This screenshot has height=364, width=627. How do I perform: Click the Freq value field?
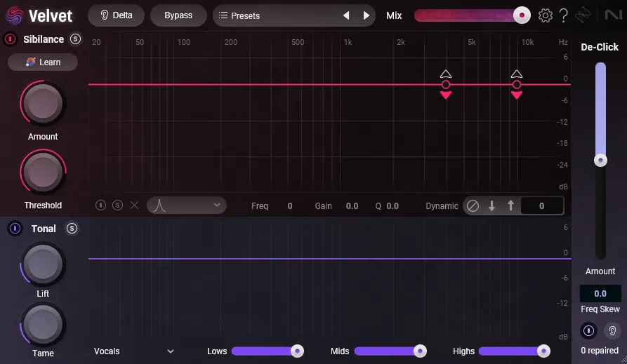(x=289, y=206)
